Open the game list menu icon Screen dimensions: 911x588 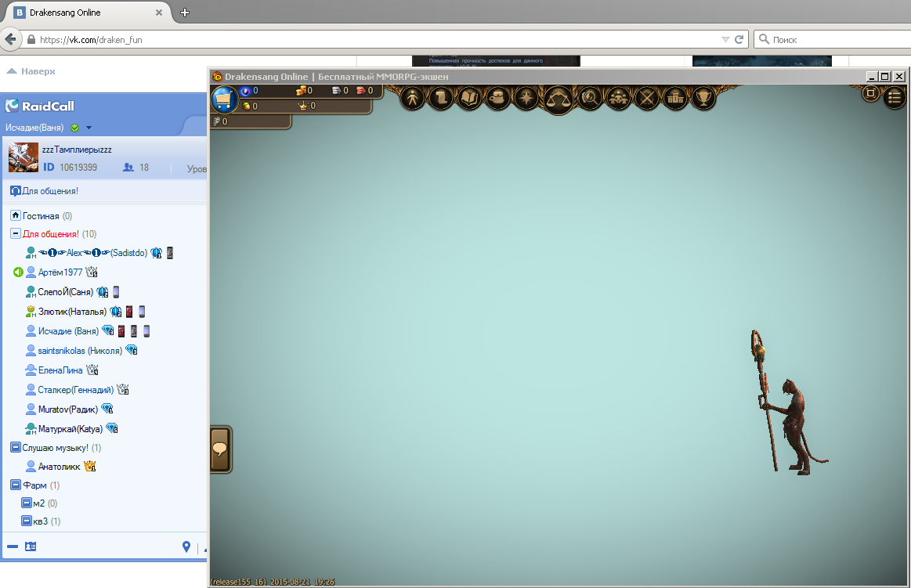click(x=895, y=97)
